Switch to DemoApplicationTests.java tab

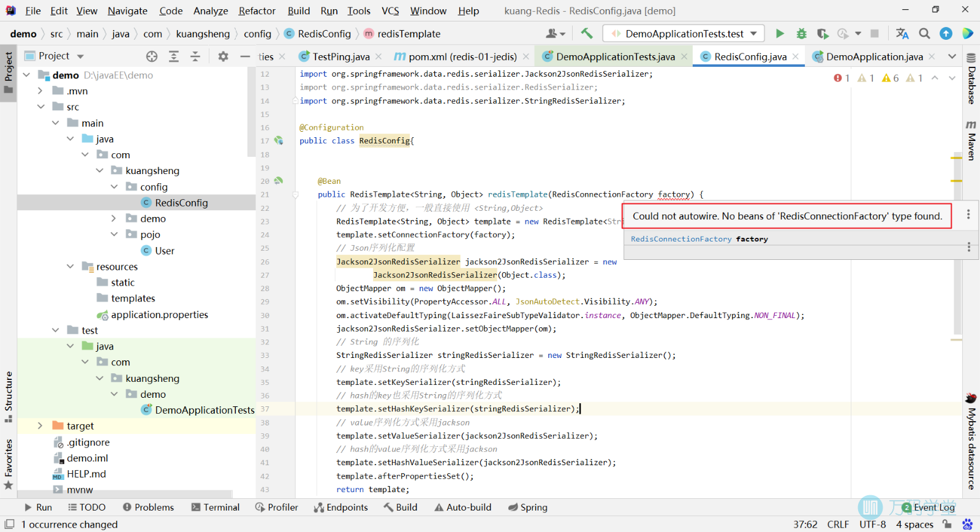click(615, 56)
